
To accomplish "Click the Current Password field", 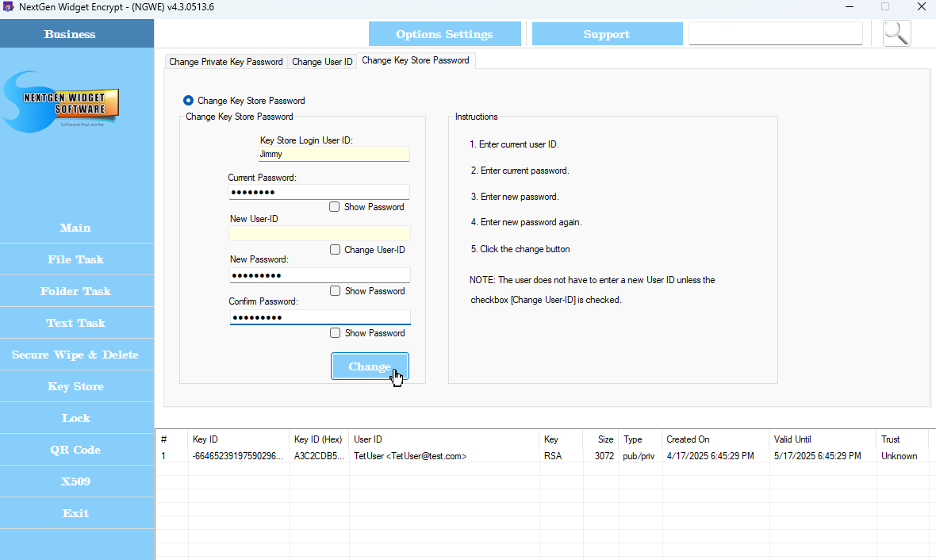I will (319, 192).
